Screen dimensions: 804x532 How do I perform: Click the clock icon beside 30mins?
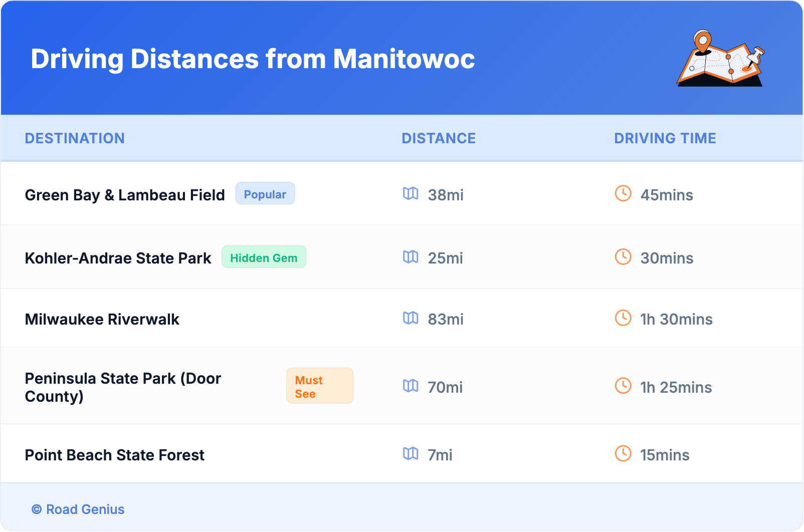pyautogui.click(x=623, y=257)
